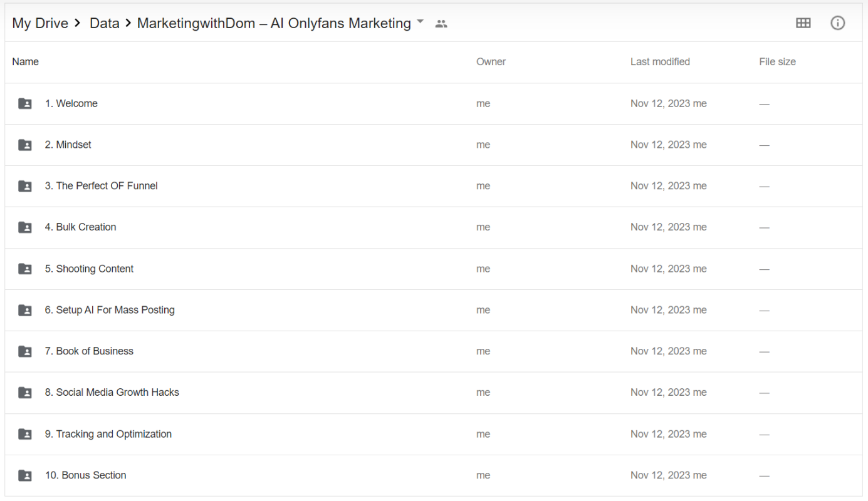Go to My Drive breadcrumb

40,23
